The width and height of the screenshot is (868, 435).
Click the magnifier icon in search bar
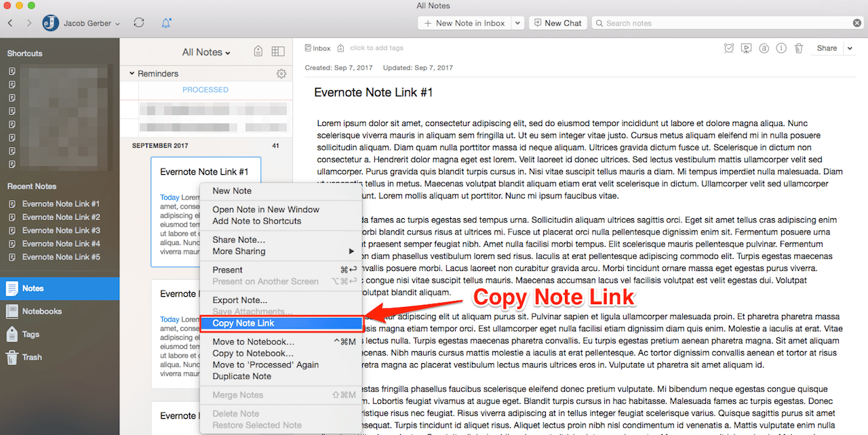pos(599,23)
